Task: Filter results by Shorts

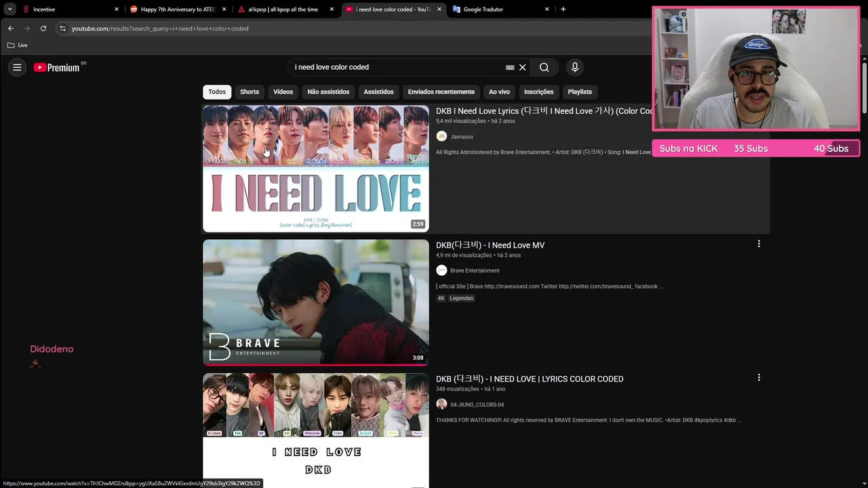Action: click(x=250, y=91)
